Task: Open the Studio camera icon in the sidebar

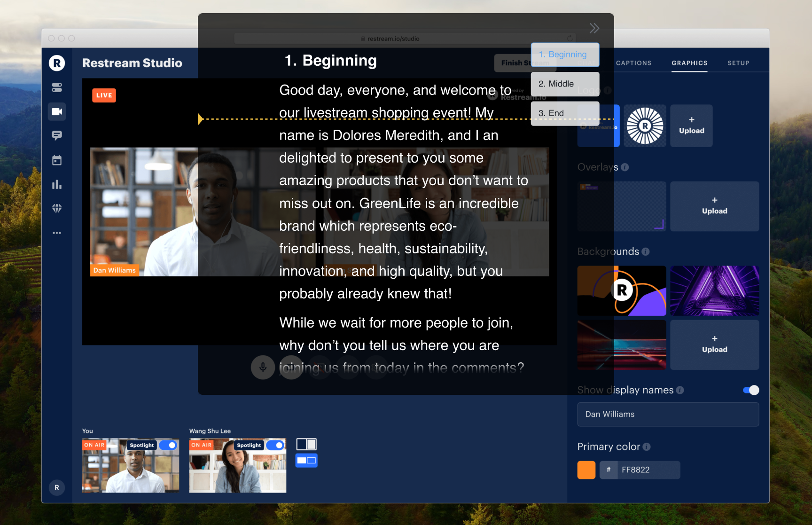Action: coord(57,111)
